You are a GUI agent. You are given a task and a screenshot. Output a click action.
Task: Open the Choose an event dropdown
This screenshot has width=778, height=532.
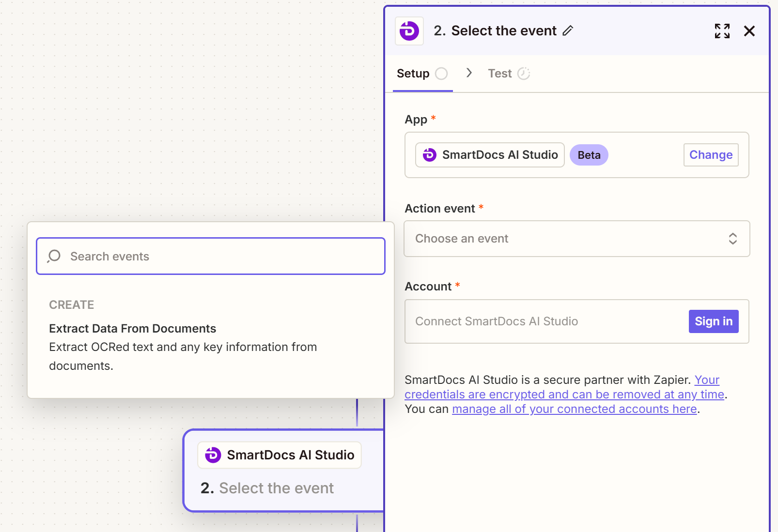pyautogui.click(x=577, y=239)
